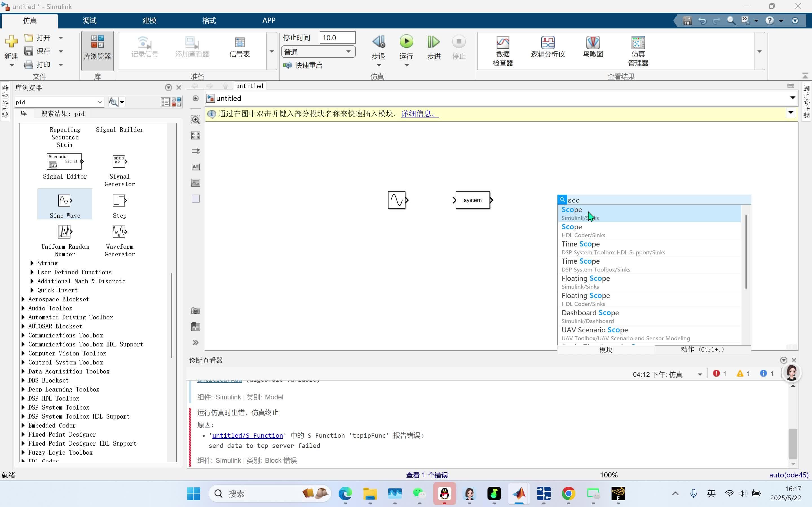812x507 pixels.
Task: Select Floating Scope from Simulink/Sinks
Action: (586, 282)
